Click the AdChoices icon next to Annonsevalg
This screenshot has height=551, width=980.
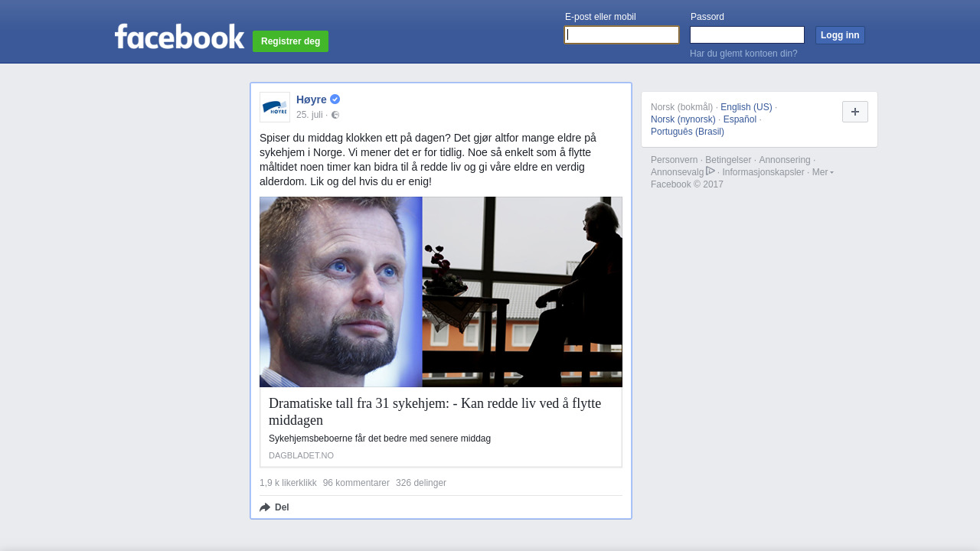coord(710,171)
